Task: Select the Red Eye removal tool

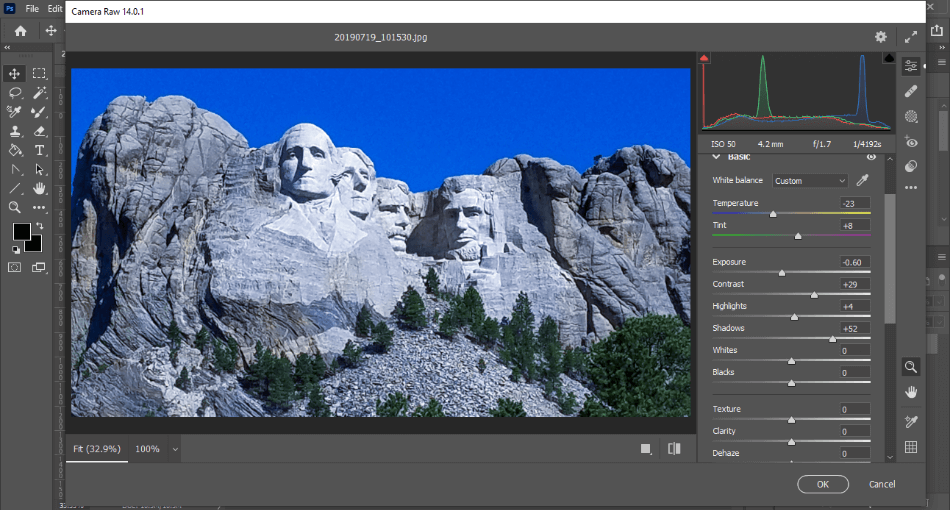Action: pyautogui.click(x=911, y=142)
